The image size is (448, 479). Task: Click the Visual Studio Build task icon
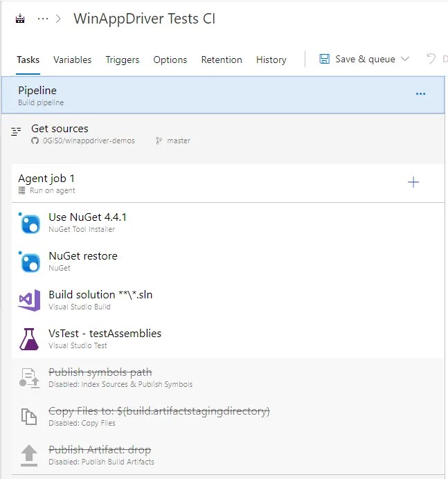click(x=30, y=300)
